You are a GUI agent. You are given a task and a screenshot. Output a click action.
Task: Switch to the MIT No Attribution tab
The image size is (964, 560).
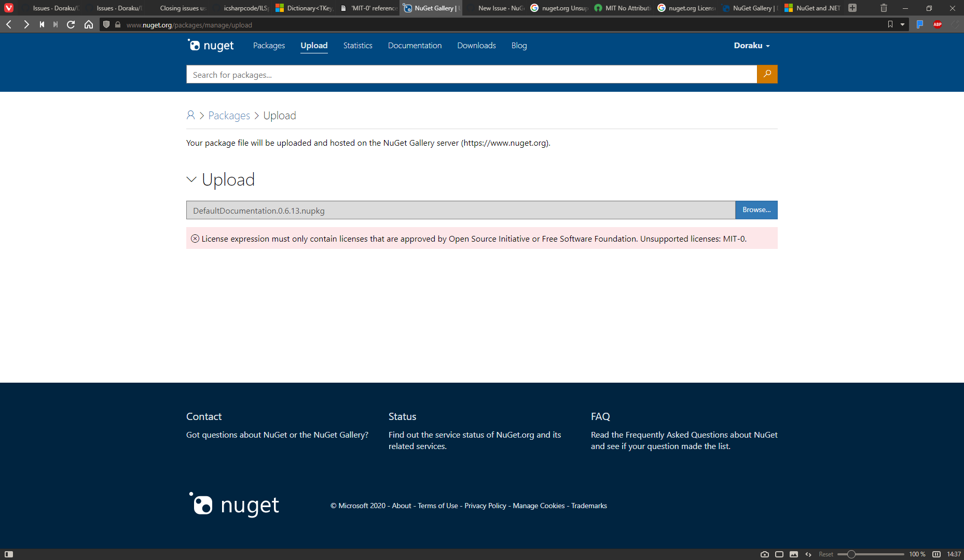pyautogui.click(x=623, y=8)
